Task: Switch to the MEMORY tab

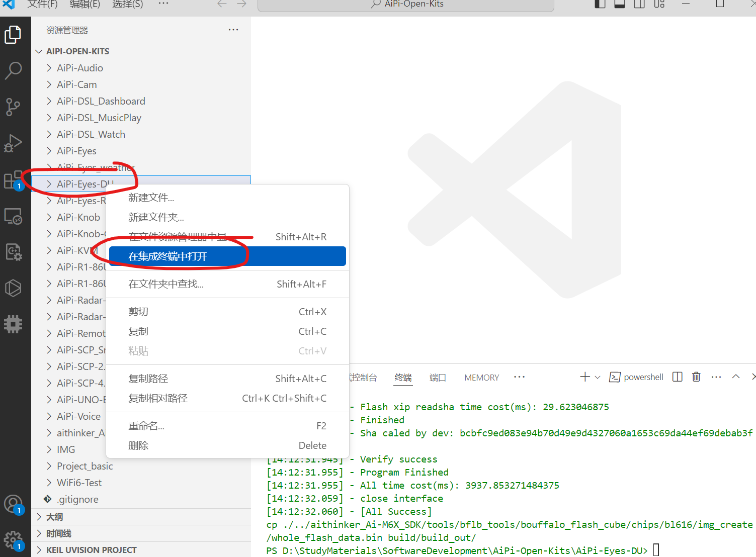Action: click(482, 378)
